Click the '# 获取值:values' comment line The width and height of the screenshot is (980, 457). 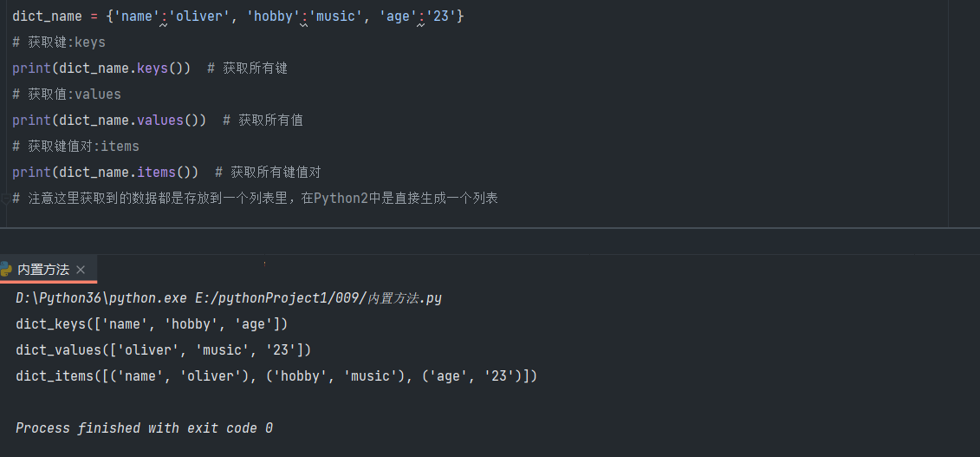pos(67,95)
